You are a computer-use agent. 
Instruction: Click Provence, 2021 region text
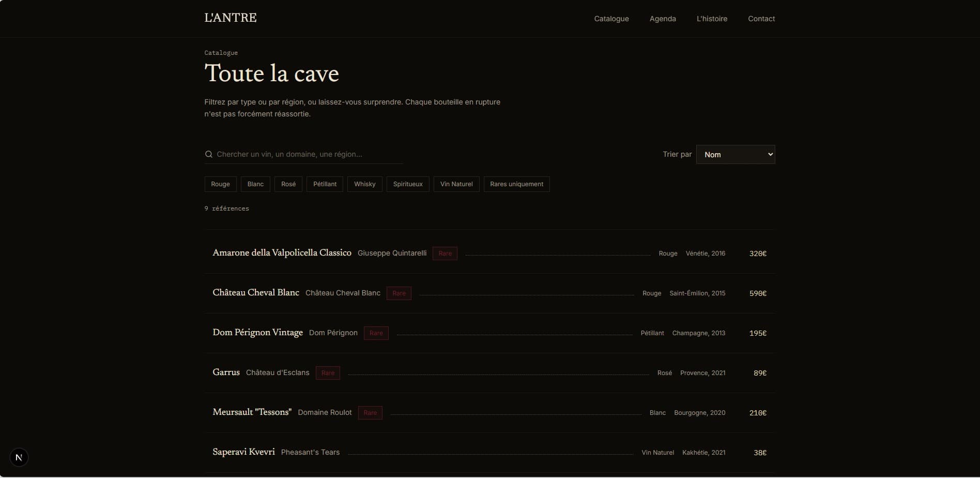click(x=703, y=373)
